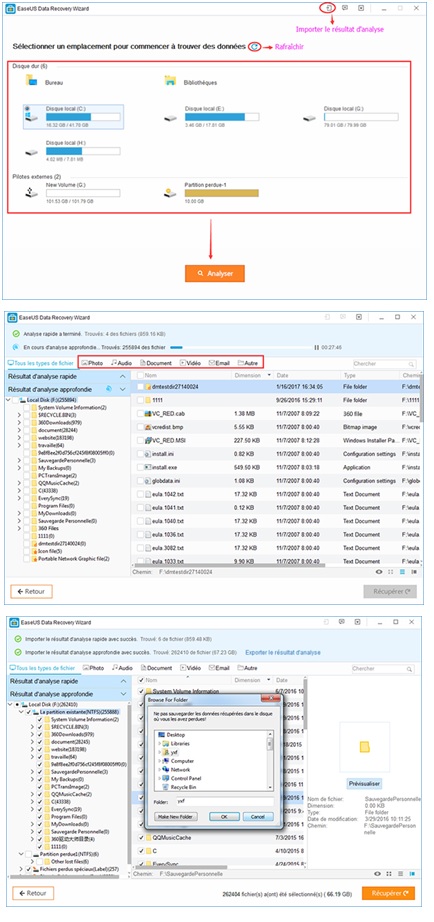This screenshot has width=434, height=922.
Task: Select the yxf user folder in Browse For Folder
Action: [171, 752]
